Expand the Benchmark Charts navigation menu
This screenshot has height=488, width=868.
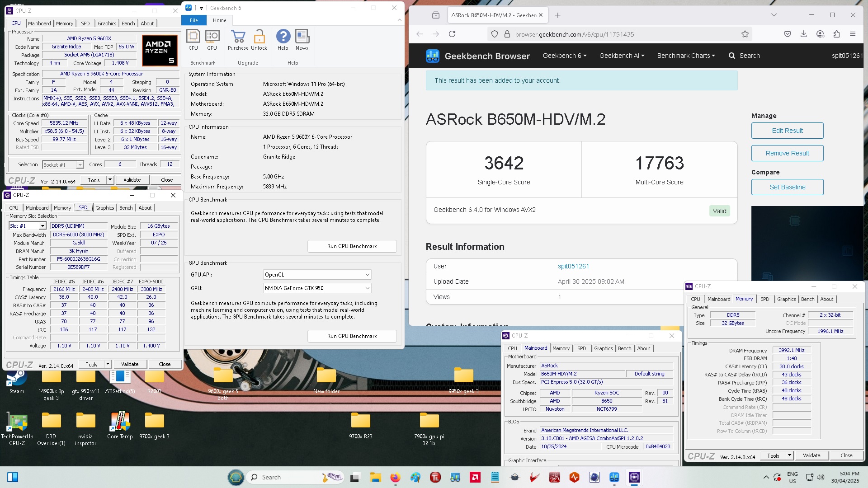click(x=686, y=56)
